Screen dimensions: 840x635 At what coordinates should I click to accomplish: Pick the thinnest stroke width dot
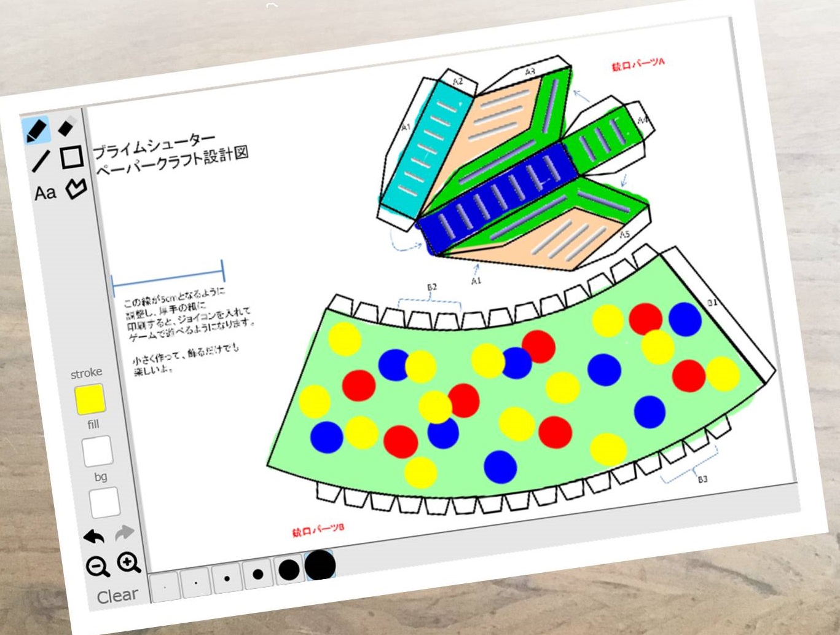pyautogui.click(x=165, y=586)
